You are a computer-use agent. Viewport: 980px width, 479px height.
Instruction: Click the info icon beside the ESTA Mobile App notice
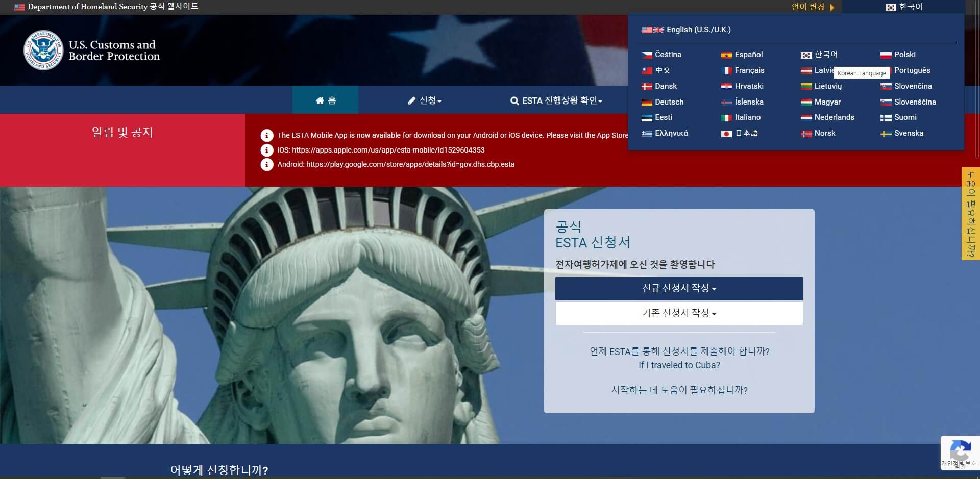pyautogui.click(x=266, y=135)
